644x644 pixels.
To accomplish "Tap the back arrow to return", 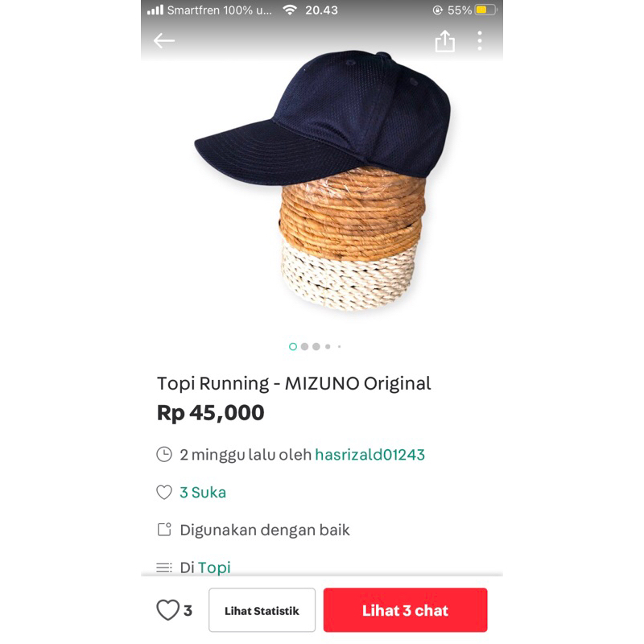I will click(164, 41).
